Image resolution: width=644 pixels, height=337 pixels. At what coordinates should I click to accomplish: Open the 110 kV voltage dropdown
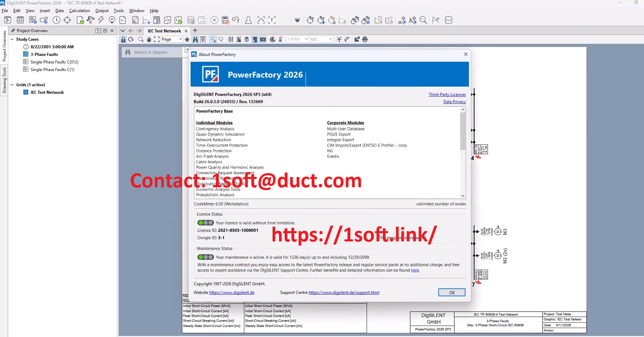[298, 39]
